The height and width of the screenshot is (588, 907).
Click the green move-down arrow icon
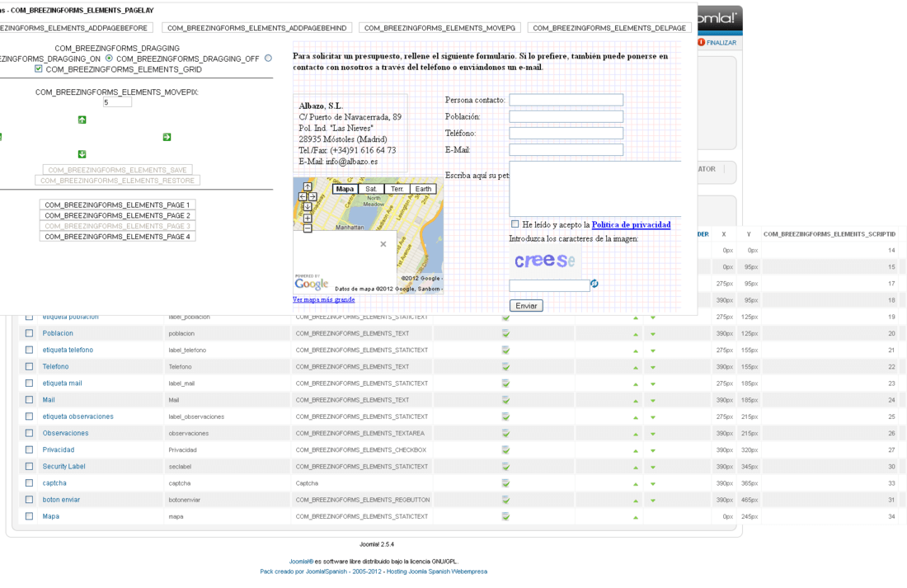(x=82, y=154)
